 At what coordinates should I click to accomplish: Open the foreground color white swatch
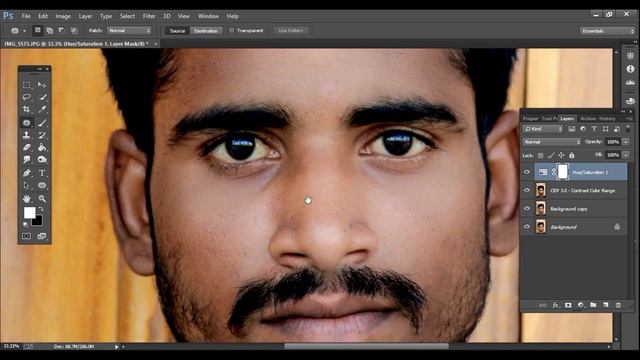(x=29, y=213)
